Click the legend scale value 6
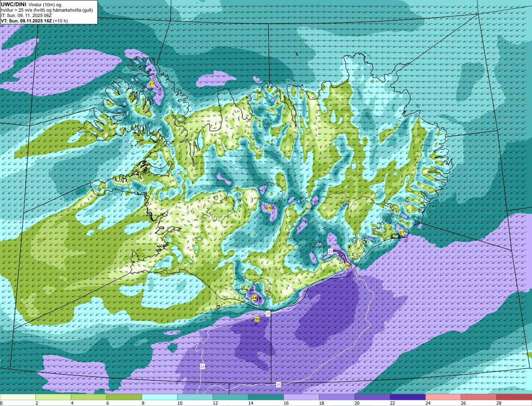This screenshot has height=406, width=532. point(107,403)
